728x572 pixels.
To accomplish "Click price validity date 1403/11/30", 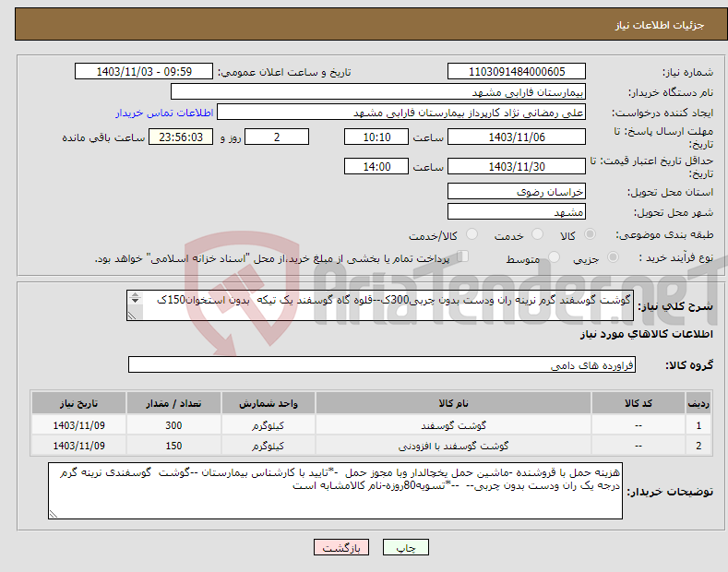I will point(517,166).
